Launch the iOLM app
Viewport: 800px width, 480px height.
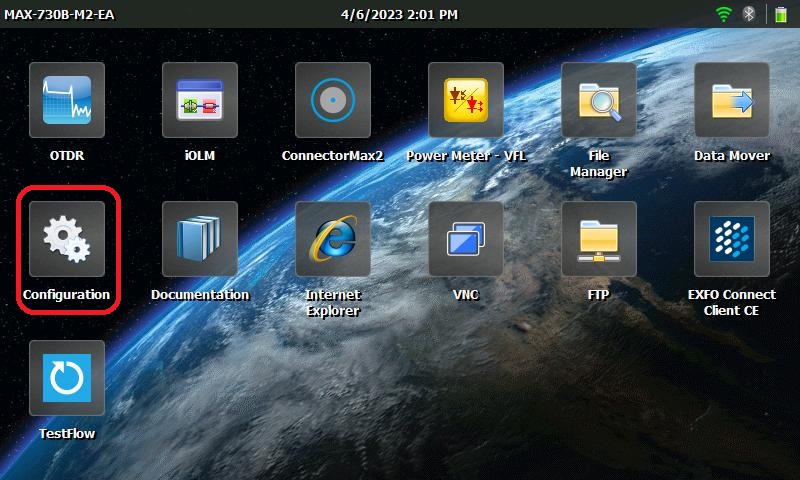200,100
